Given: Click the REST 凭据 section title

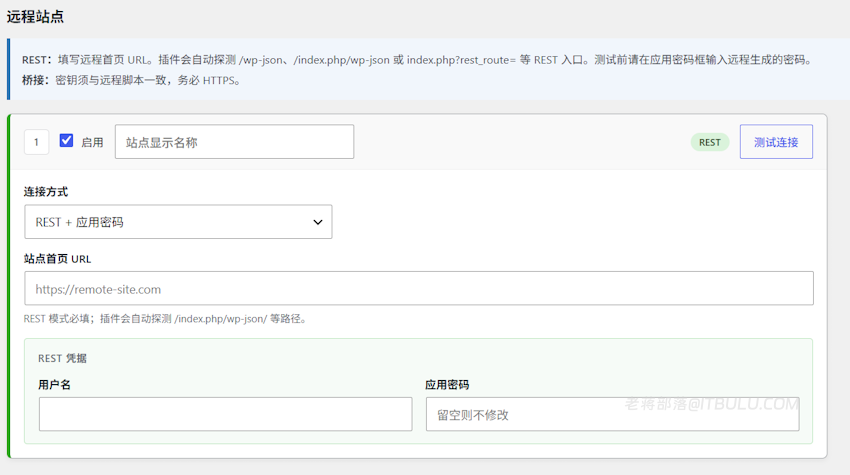Looking at the screenshot, I should click(62, 358).
